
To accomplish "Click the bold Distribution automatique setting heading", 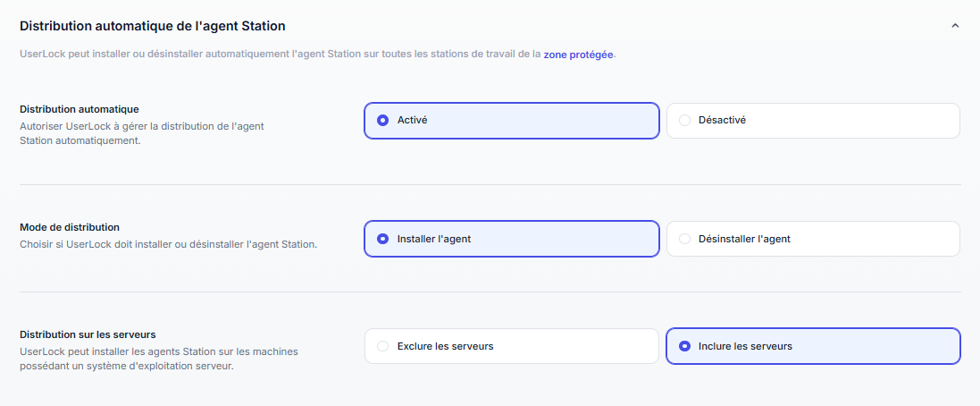I will pos(79,109).
